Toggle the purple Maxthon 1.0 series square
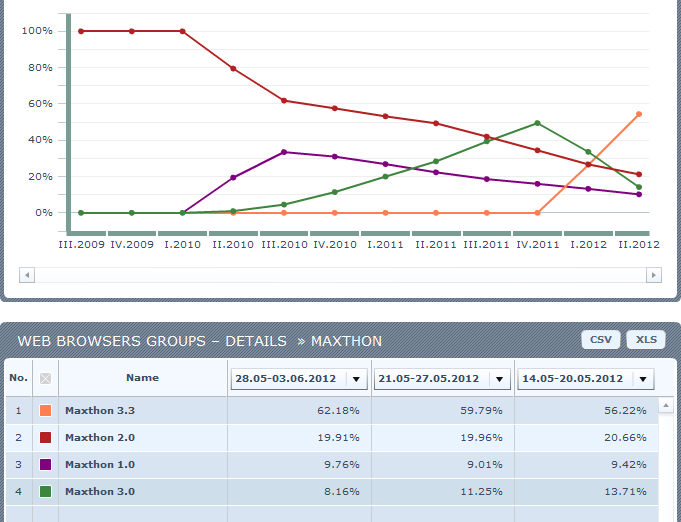The height and width of the screenshot is (522, 681). 45,464
